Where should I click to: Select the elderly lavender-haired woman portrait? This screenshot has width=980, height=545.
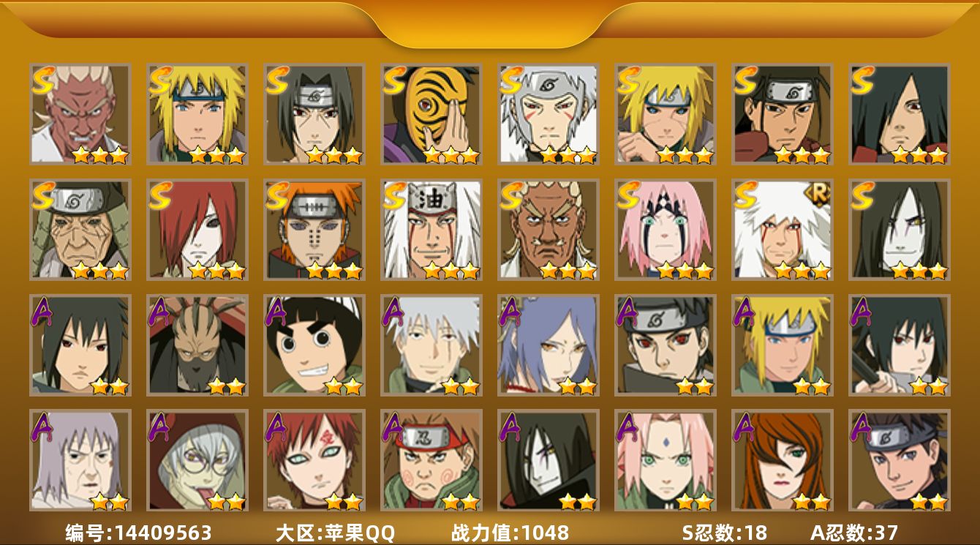(x=80, y=460)
